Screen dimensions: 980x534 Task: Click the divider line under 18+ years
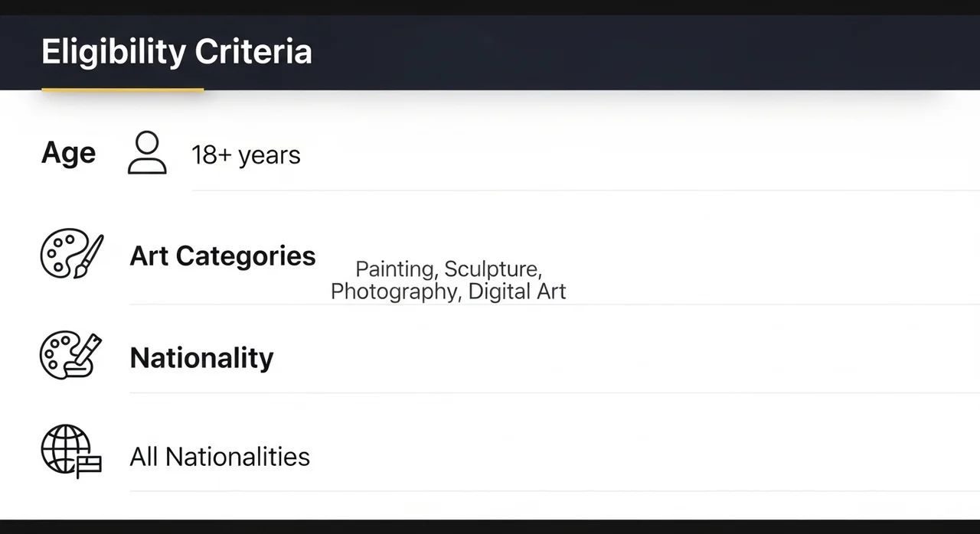coord(582,190)
